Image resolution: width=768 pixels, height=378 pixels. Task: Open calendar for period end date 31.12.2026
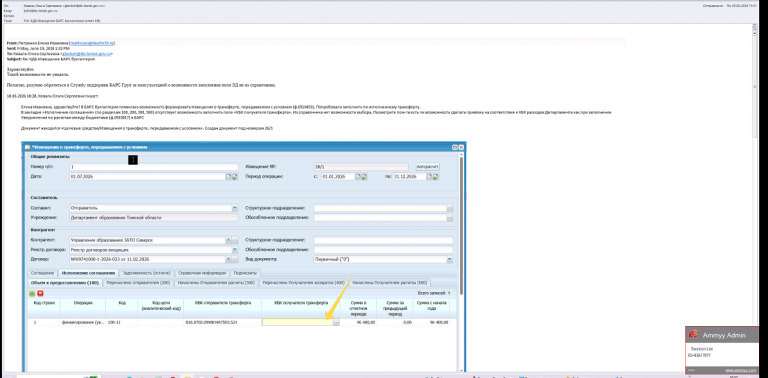(x=430, y=176)
